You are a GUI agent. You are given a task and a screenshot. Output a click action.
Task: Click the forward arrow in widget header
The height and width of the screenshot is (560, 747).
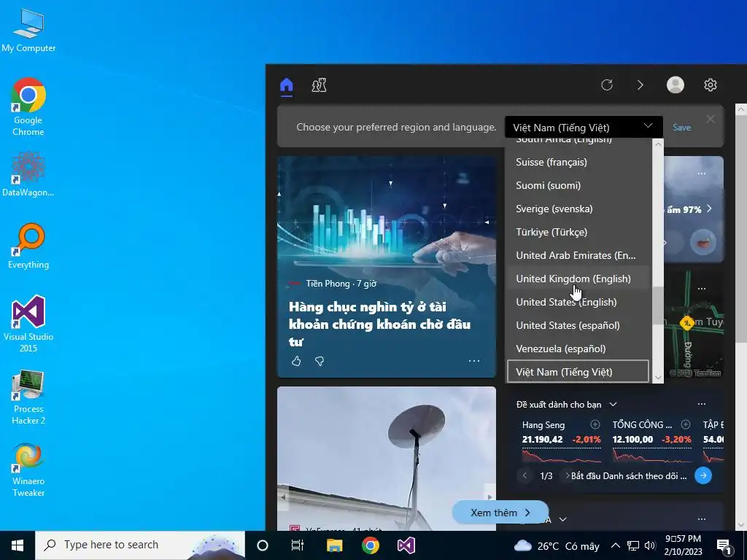[x=640, y=85]
